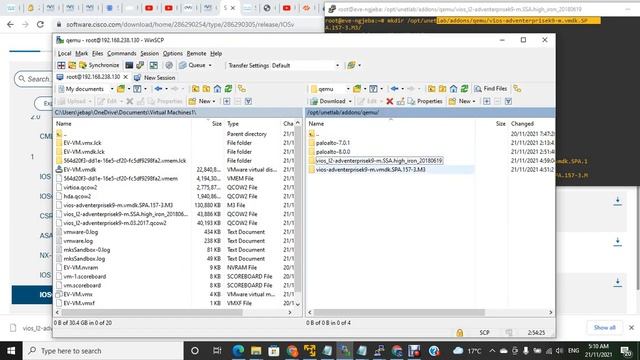
Task: Go back in local panel history
Action: (159, 89)
